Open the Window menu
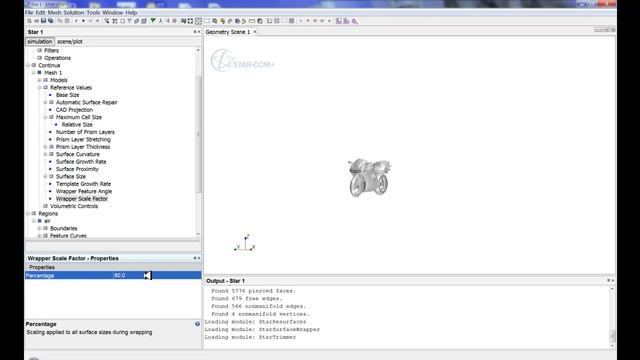 pos(113,13)
